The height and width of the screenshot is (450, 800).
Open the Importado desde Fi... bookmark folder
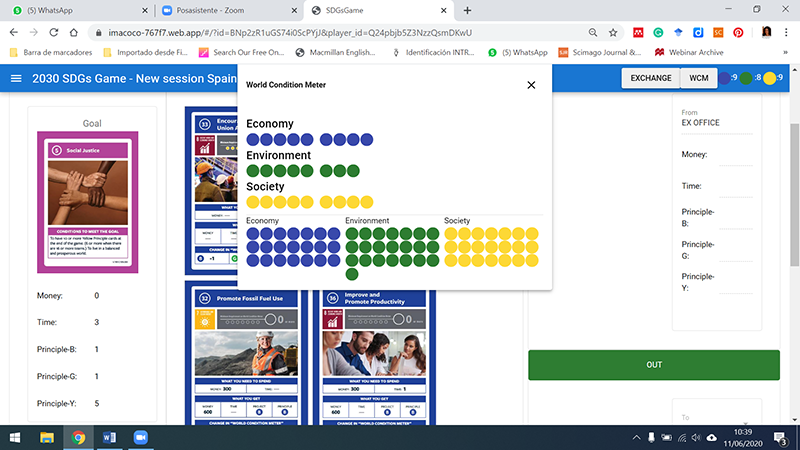tap(145, 53)
